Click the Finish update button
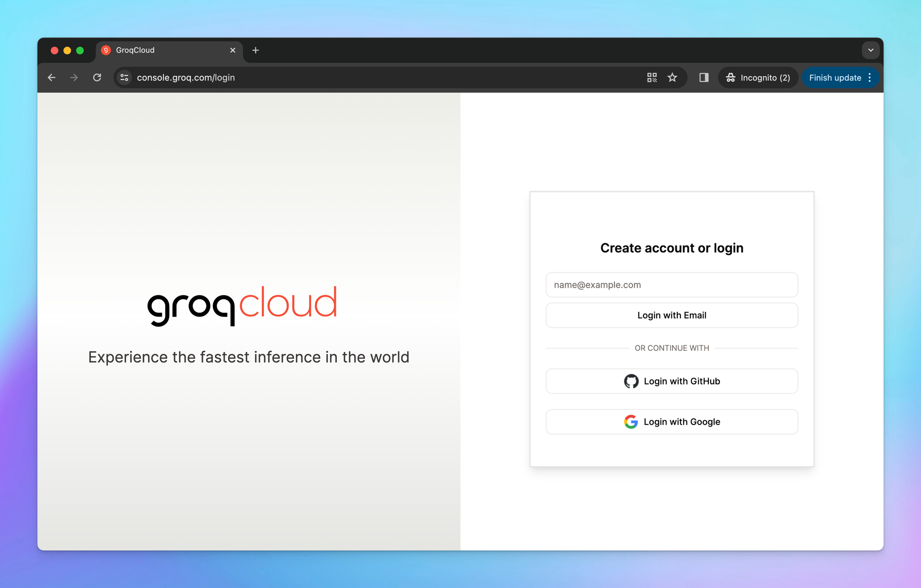Screen dimensions: 921x588 point(835,78)
